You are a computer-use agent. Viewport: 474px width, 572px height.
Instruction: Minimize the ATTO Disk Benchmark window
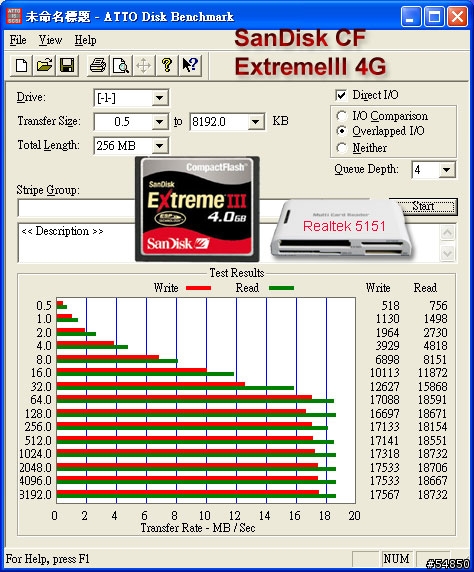tap(410, 16)
